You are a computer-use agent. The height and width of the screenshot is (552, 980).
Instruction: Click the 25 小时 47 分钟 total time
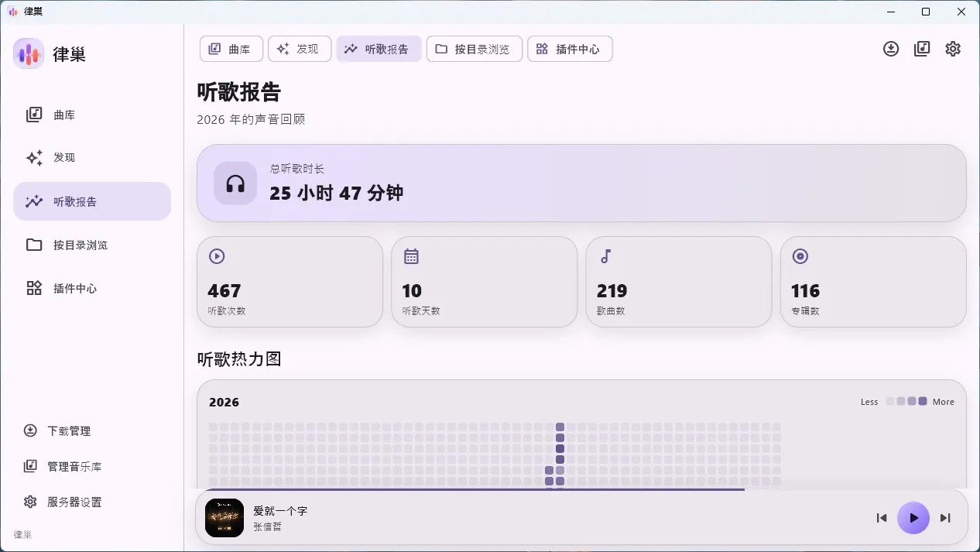pyautogui.click(x=337, y=193)
